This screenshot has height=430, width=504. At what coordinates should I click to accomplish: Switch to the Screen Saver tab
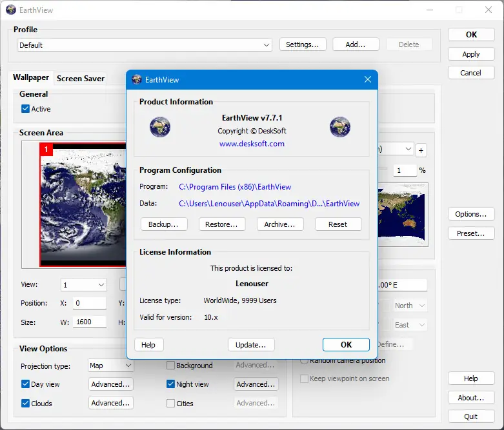tap(81, 79)
